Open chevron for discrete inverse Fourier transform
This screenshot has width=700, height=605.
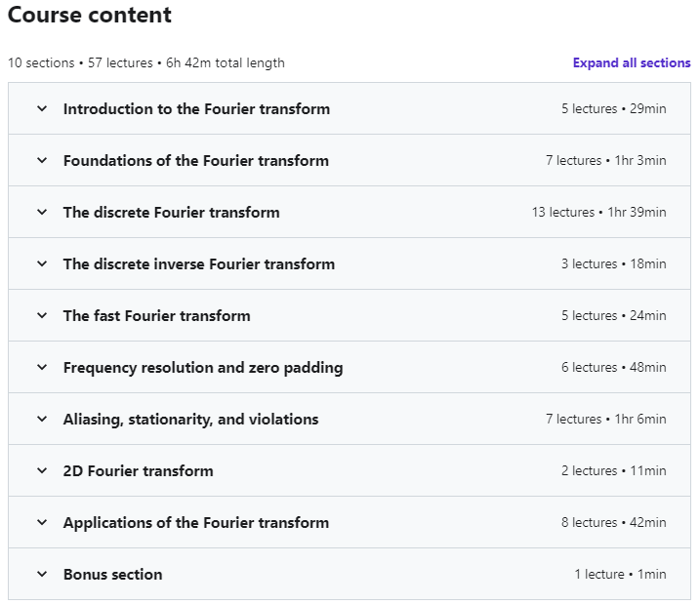click(42, 264)
